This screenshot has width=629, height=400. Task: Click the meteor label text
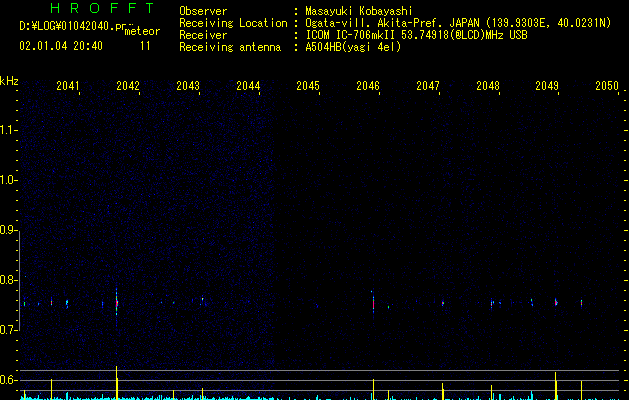(142, 31)
